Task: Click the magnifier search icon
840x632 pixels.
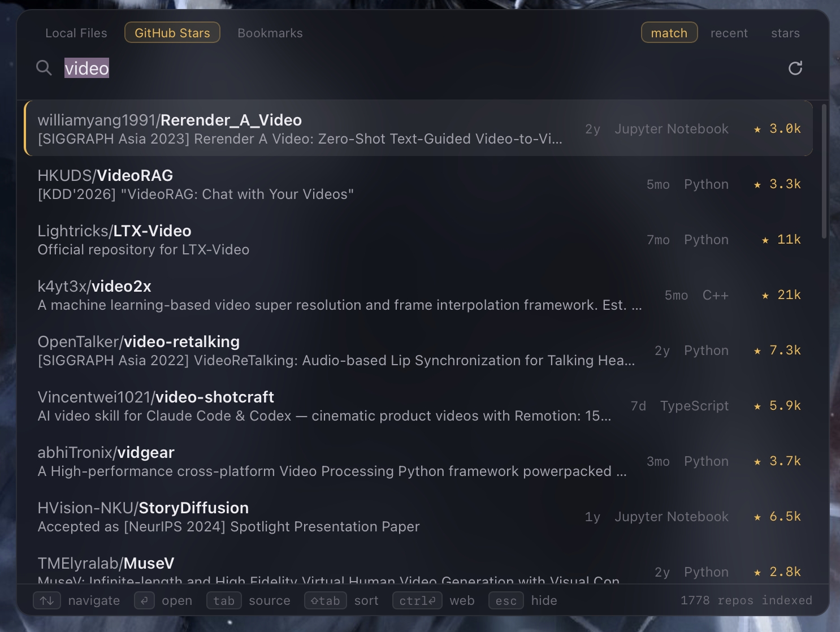Action: click(x=44, y=68)
